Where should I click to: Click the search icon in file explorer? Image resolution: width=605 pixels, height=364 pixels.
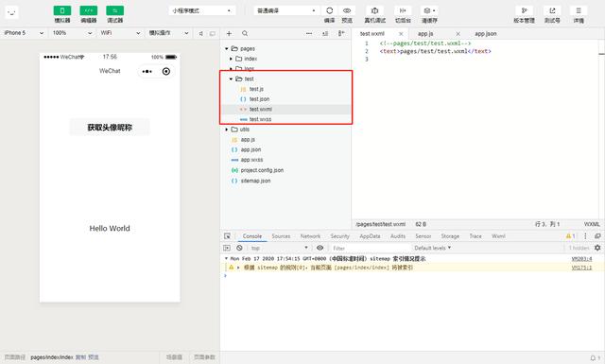pyautogui.click(x=245, y=34)
